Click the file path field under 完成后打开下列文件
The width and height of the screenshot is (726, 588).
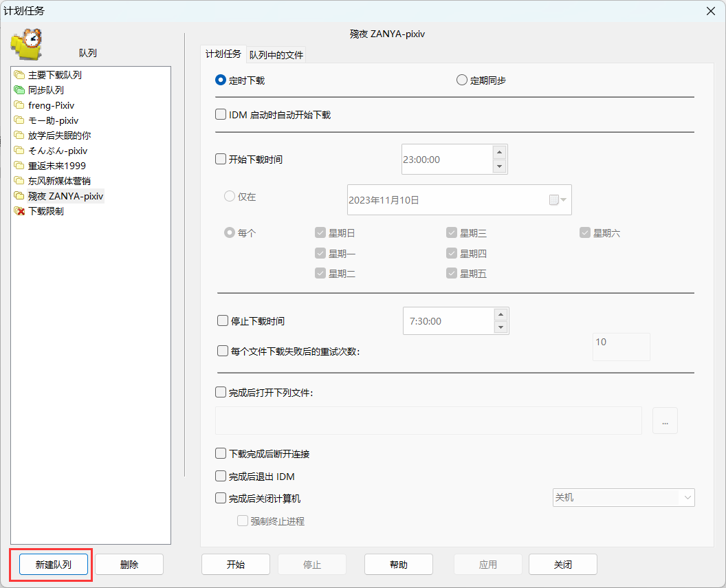(x=429, y=420)
